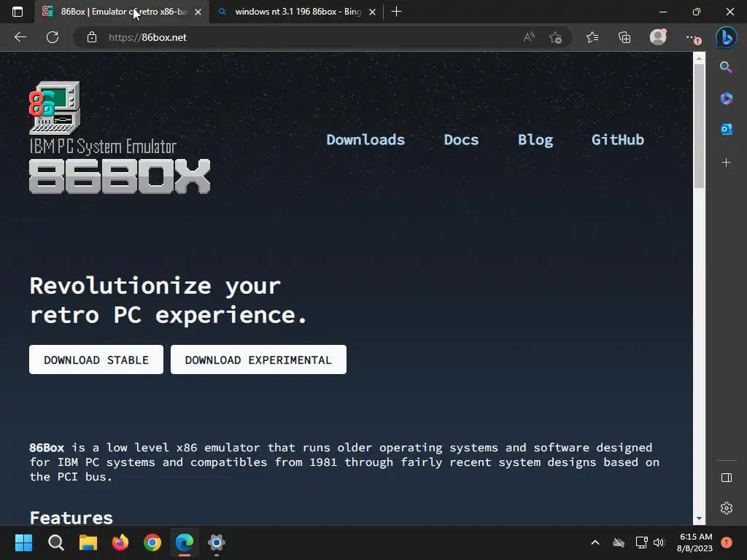The image size is (747, 560).
Task: Open the Docs navigation link
Action: click(x=461, y=139)
